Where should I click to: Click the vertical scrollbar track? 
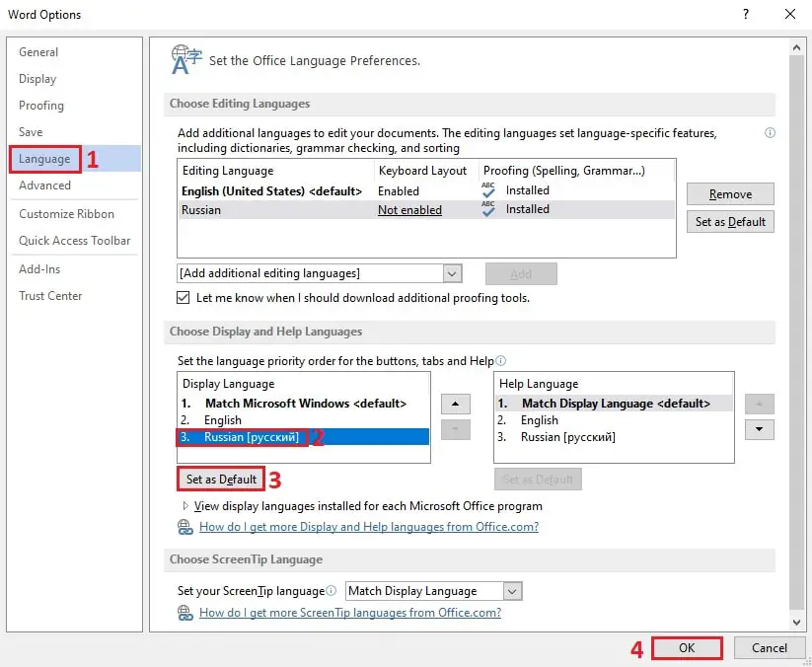click(x=796, y=332)
